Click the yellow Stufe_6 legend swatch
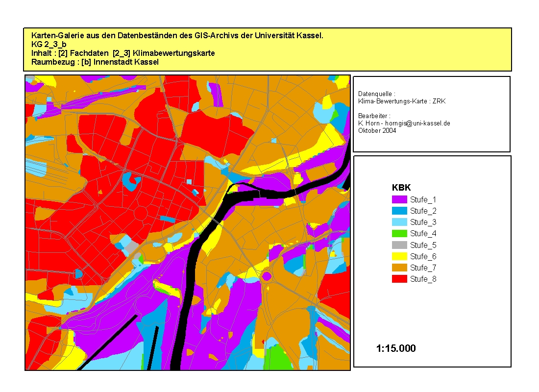Screen dimensions: 539x392 [x=399, y=256]
